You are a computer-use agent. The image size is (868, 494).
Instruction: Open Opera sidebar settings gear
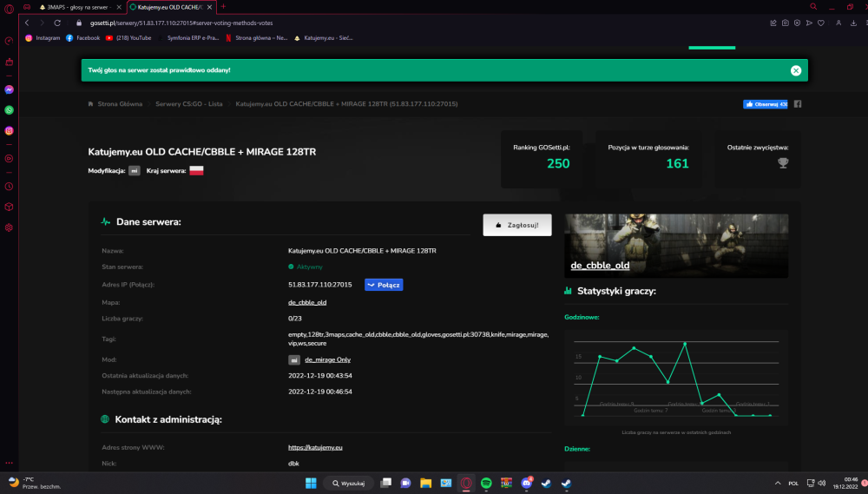(x=9, y=227)
